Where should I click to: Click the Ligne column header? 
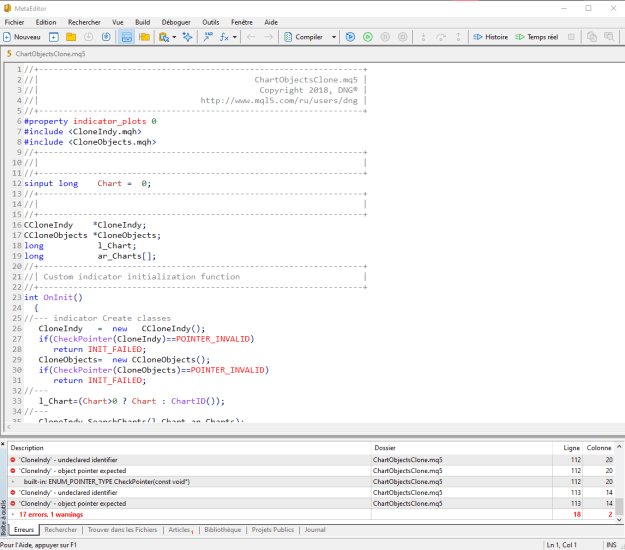coord(567,448)
